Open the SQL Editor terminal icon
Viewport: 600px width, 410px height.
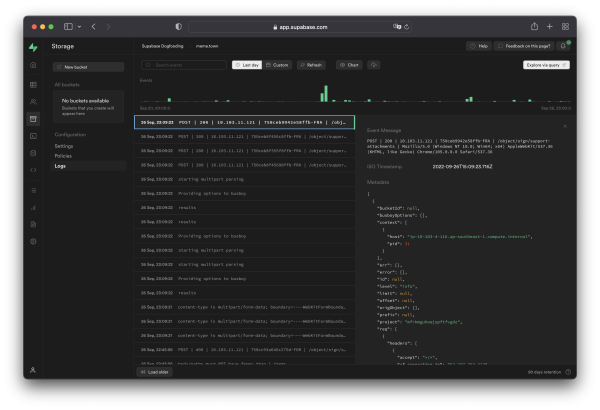(x=33, y=135)
